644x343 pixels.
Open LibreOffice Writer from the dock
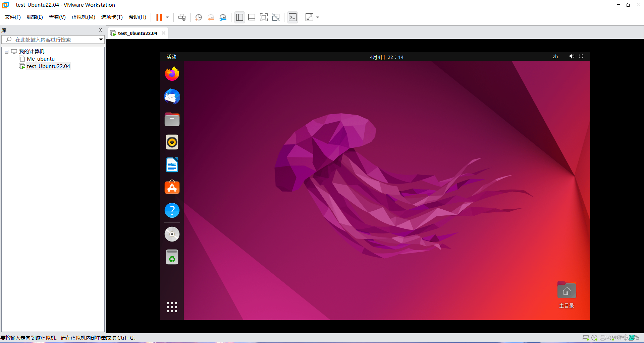(x=172, y=165)
